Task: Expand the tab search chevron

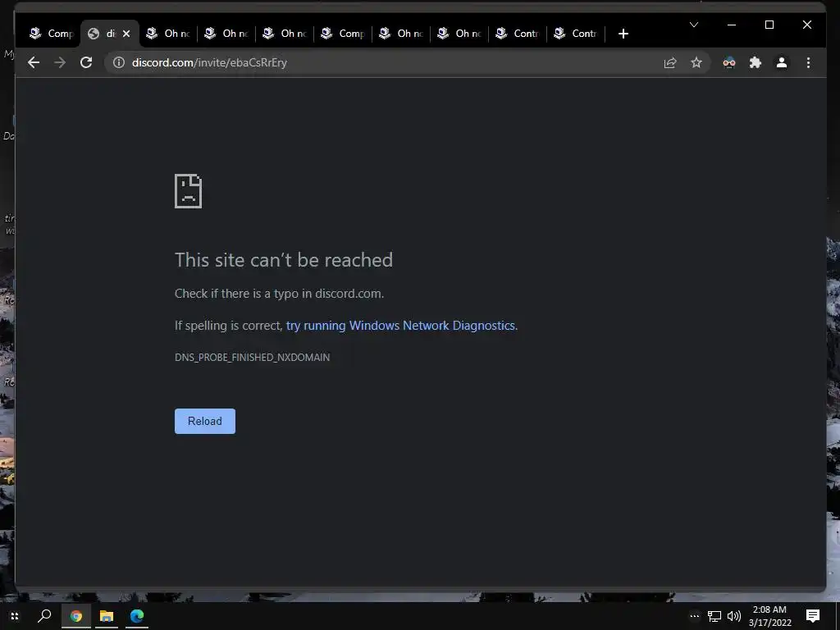Action: point(694,25)
